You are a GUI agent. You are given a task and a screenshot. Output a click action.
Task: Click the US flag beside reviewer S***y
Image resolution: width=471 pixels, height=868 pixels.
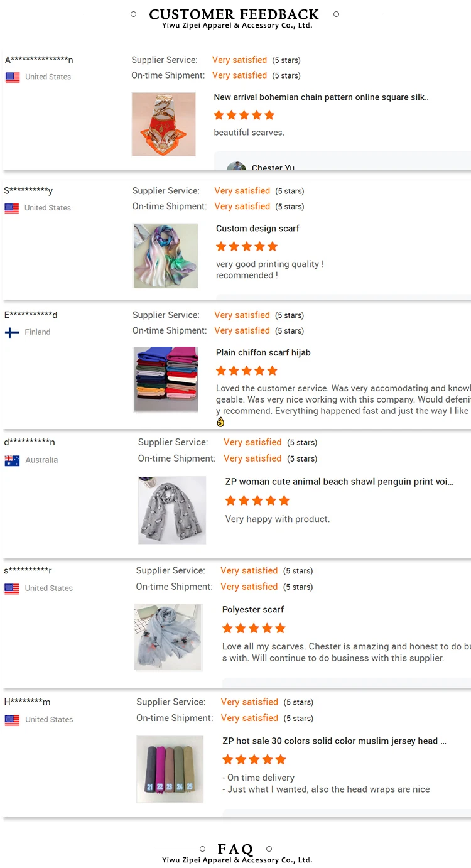click(12, 209)
